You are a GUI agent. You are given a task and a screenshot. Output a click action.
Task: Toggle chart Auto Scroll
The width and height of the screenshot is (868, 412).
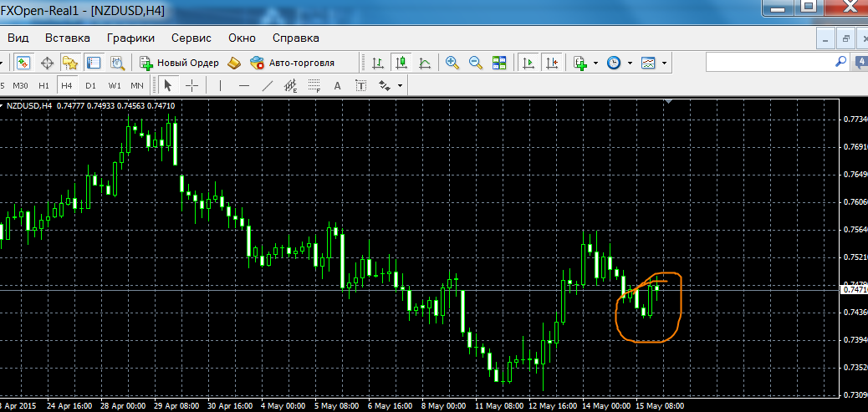(x=528, y=63)
